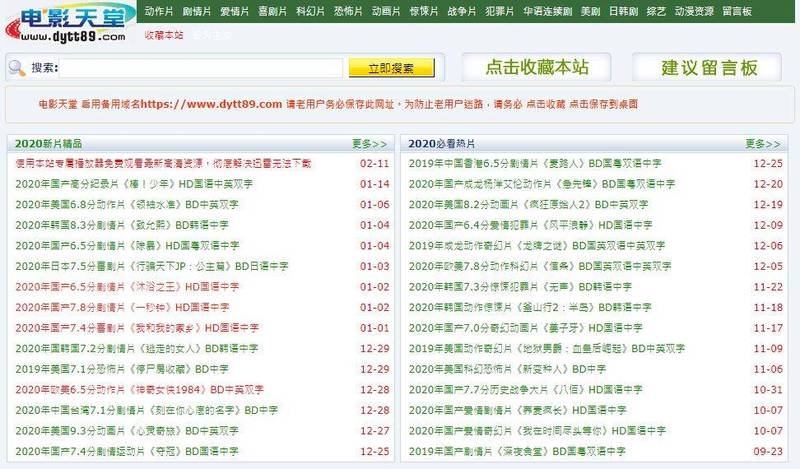Screen dimensions: 800x469
Task: Click 更多>> in the 2020必看热片 header
Action: (x=763, y=144)
